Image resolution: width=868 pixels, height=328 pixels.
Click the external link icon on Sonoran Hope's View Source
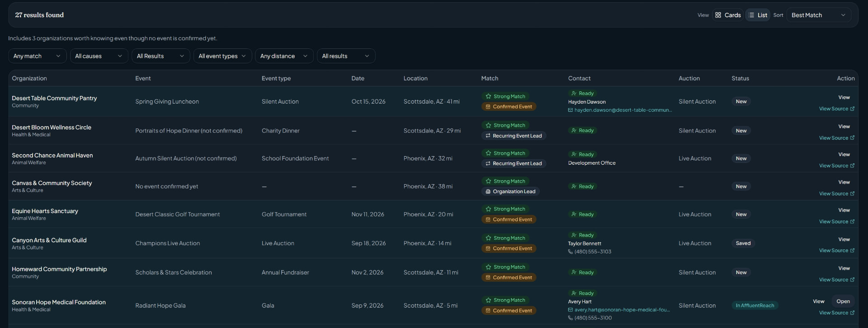click(852, 313)
